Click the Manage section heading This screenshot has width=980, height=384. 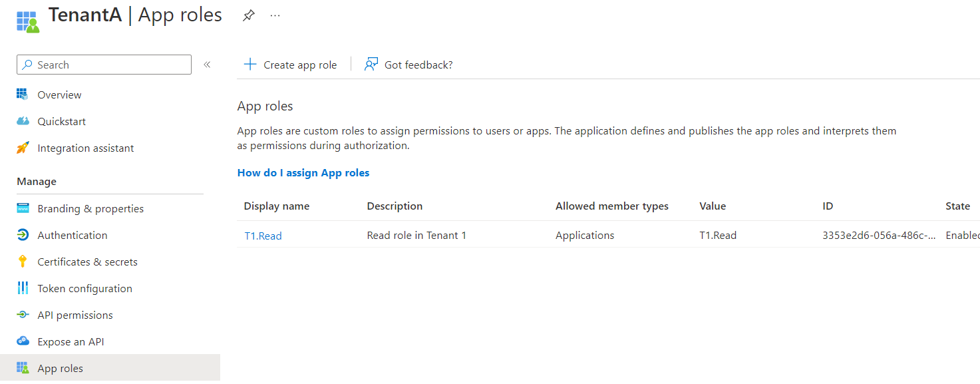pos(37,181)
